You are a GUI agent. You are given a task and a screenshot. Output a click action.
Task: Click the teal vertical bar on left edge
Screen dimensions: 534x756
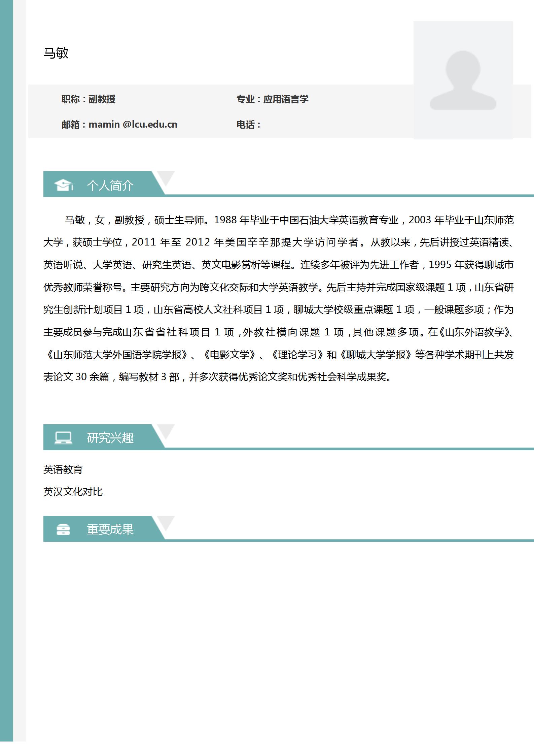coord(6,370)
